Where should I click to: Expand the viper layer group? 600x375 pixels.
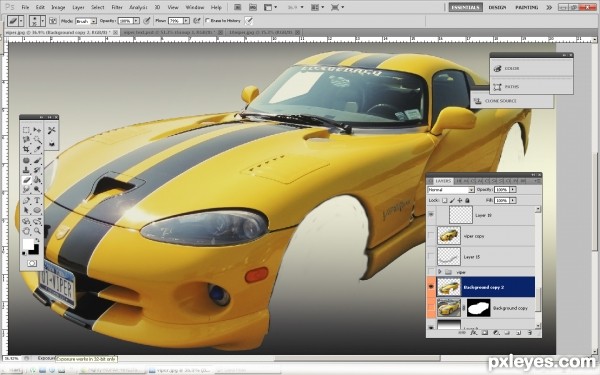coord(440,272)
